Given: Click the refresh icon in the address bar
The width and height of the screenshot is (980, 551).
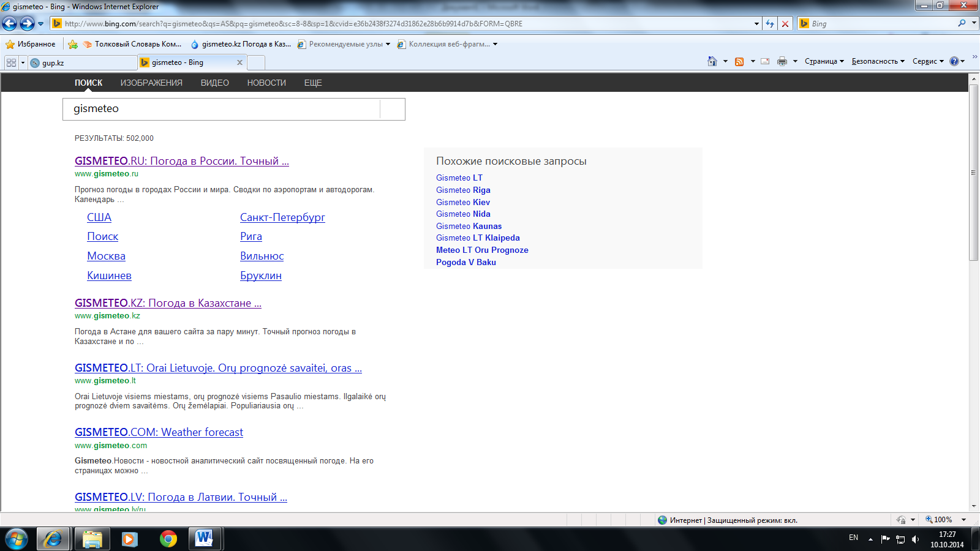Looking at the screenshot, I should pos(770,24).
